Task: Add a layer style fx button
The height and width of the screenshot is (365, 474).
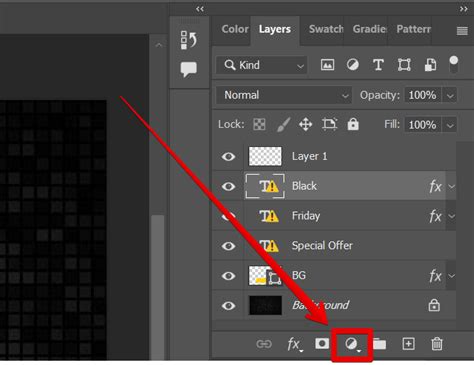Action: [x=295, y=344]
